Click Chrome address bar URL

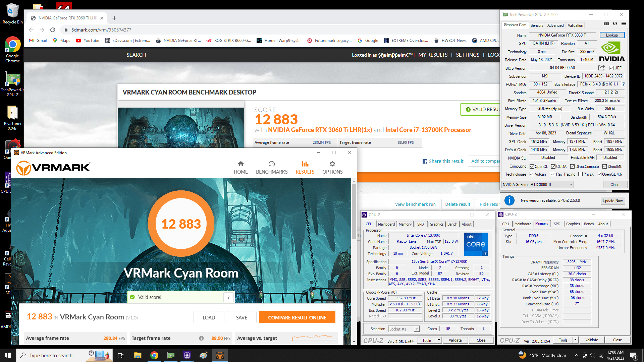coord(101,30)
